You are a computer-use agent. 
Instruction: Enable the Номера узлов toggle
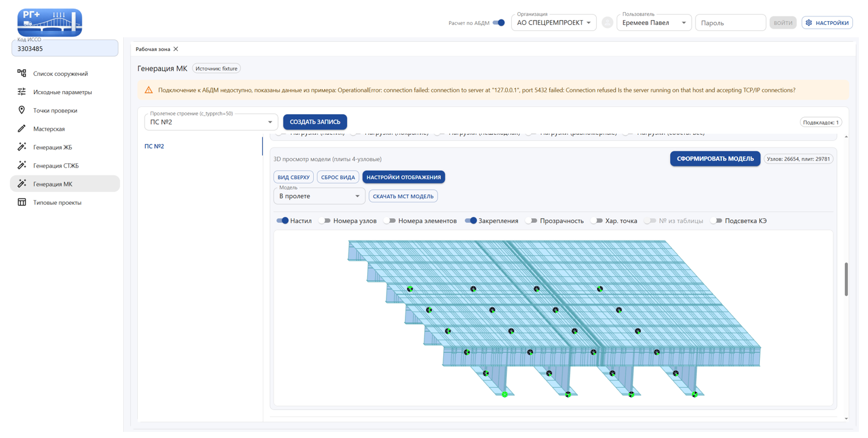[x=325, y=221]
